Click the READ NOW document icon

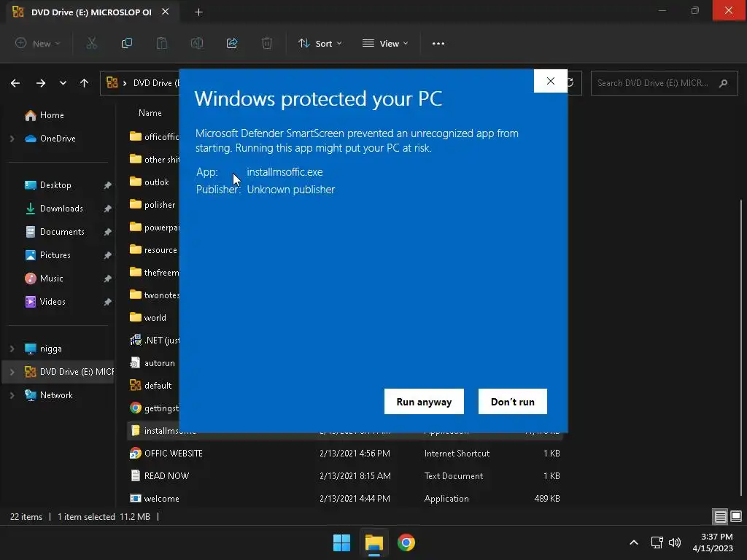pos(135,475)
